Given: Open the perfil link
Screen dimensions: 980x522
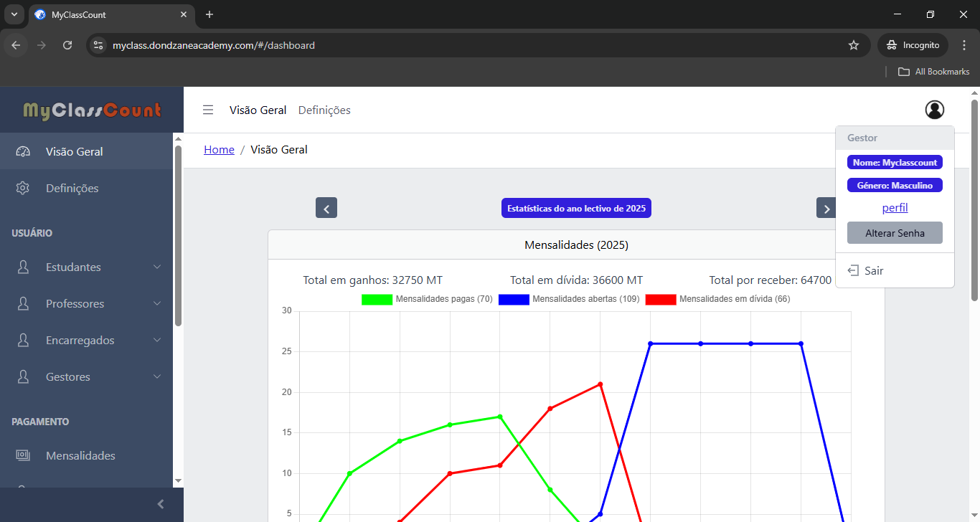Looking at the screenshot, I should click(x=895, y=208).
